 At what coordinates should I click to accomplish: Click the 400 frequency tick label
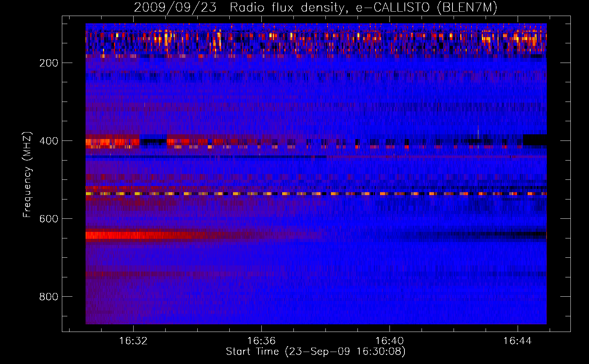coord(49,141)
